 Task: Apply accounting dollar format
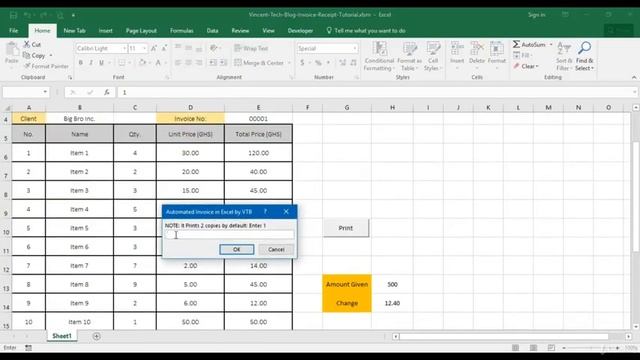pos(302,62)
